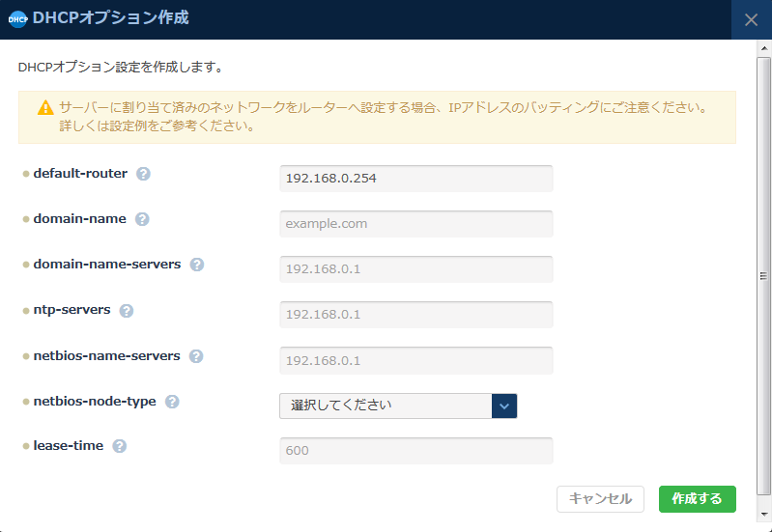Viewport: 772px width, 532px height.
Task: Click the default-router input field
Action: coord(415,179)
